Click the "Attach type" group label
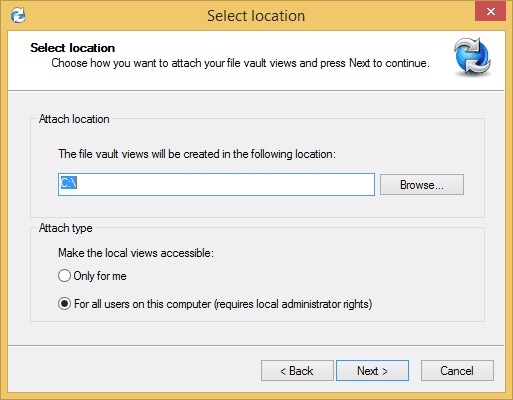Image resolution: width=513 pixels, height=400 pixels. tap(66, 228)
